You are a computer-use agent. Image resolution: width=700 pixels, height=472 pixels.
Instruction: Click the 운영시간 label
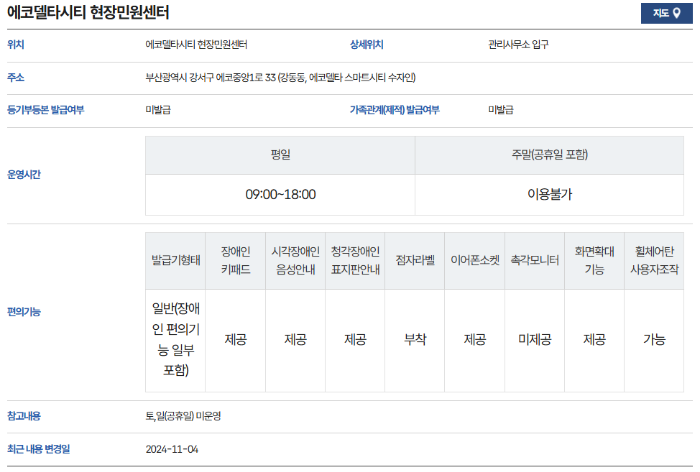24,175
